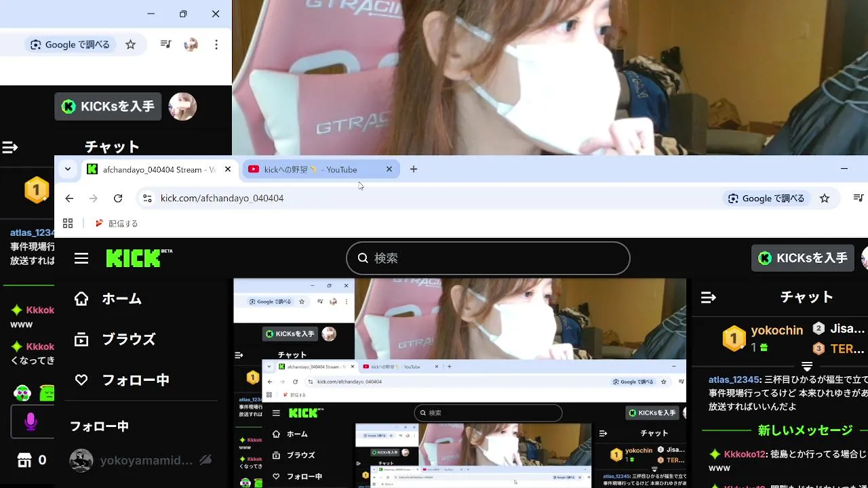Click the heart icon beside large フォロー中

tap(81, 380)
